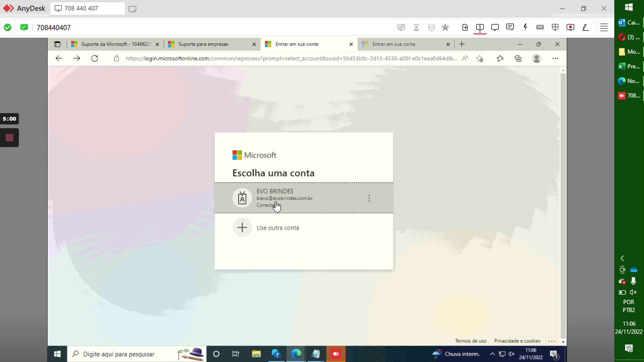Open Privacidade e cookies link
This screenshot has width=644, height=362.
[x=517, y=341]
